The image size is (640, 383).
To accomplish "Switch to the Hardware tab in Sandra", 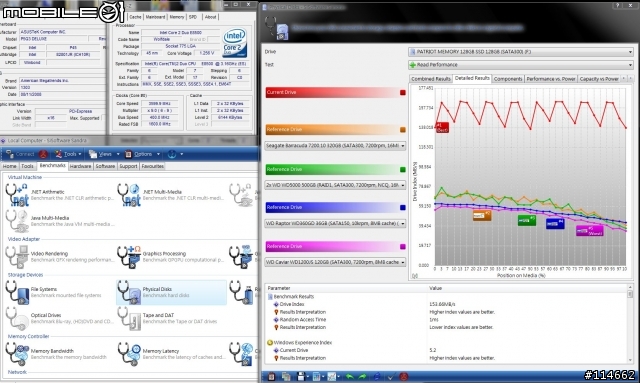I will (80, 166).
